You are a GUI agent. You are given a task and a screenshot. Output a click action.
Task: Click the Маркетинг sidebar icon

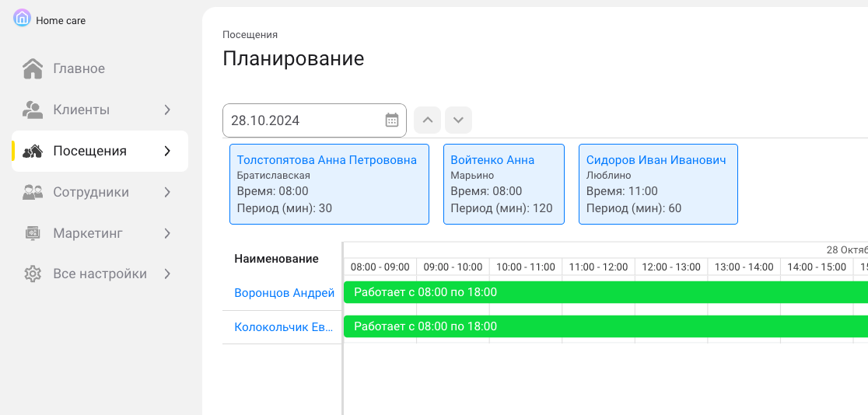click(x=33, y=233)
